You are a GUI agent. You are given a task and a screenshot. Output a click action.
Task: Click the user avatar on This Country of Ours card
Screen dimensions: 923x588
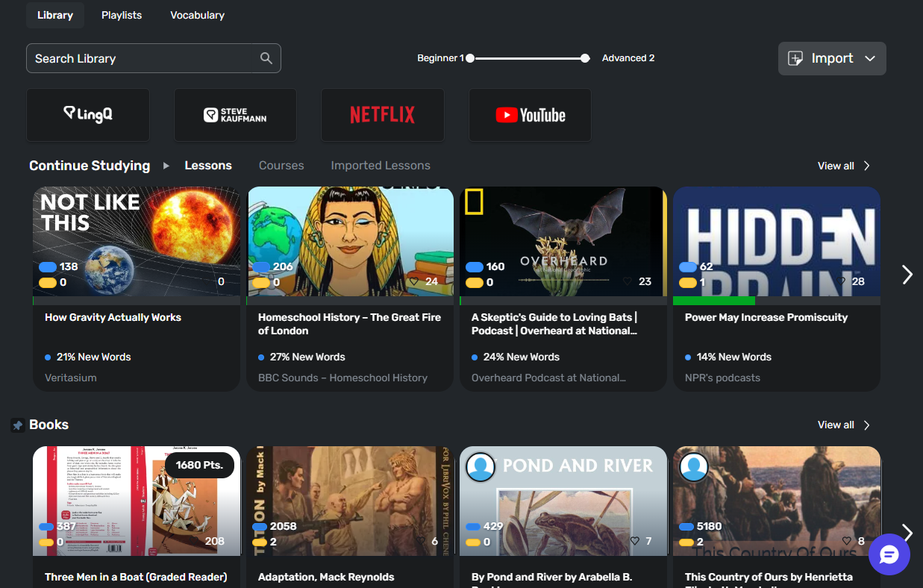point(694,467)
